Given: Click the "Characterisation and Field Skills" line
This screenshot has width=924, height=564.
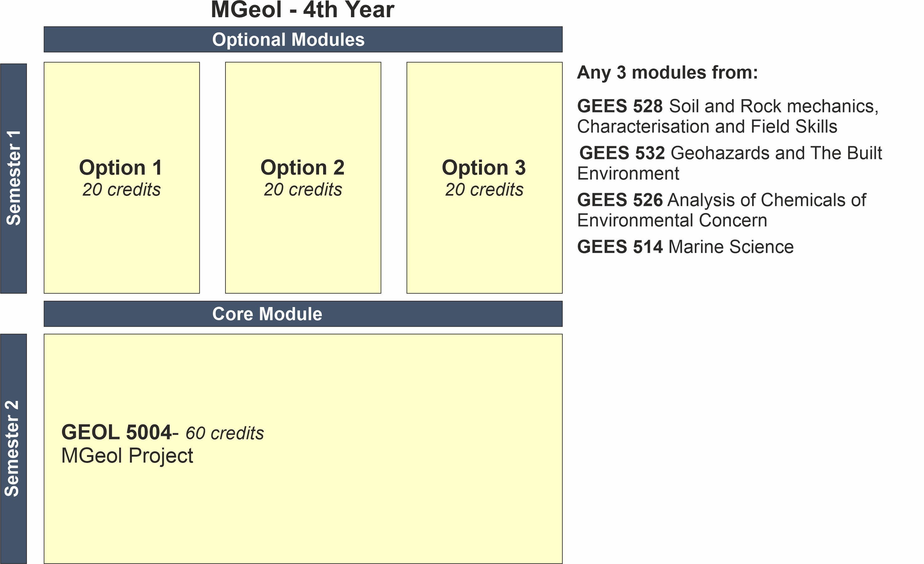Looking at the screenshot, I should coord(707,127).
